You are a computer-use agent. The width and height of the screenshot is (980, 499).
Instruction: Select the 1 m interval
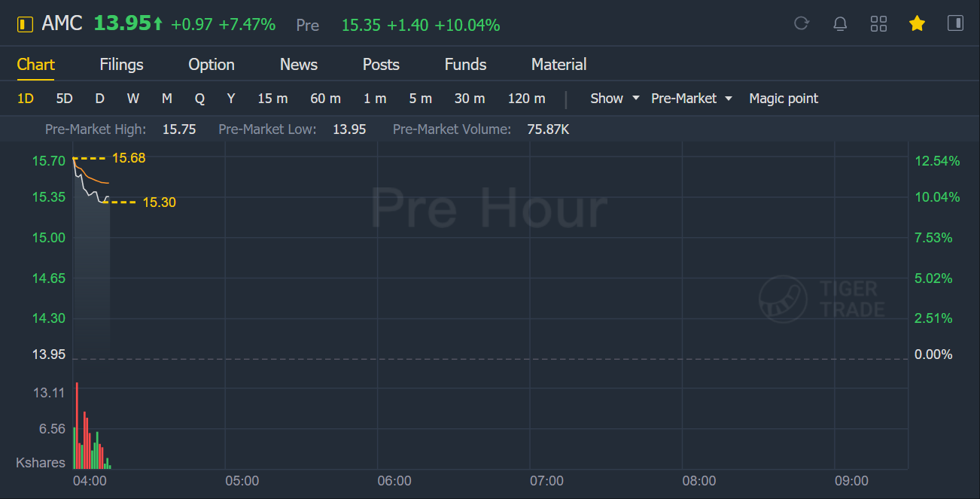[x=375, y=99]
